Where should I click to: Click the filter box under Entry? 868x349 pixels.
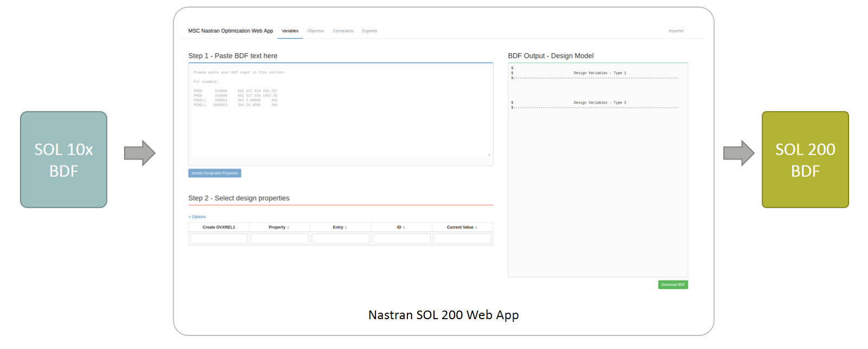[341, 238]
